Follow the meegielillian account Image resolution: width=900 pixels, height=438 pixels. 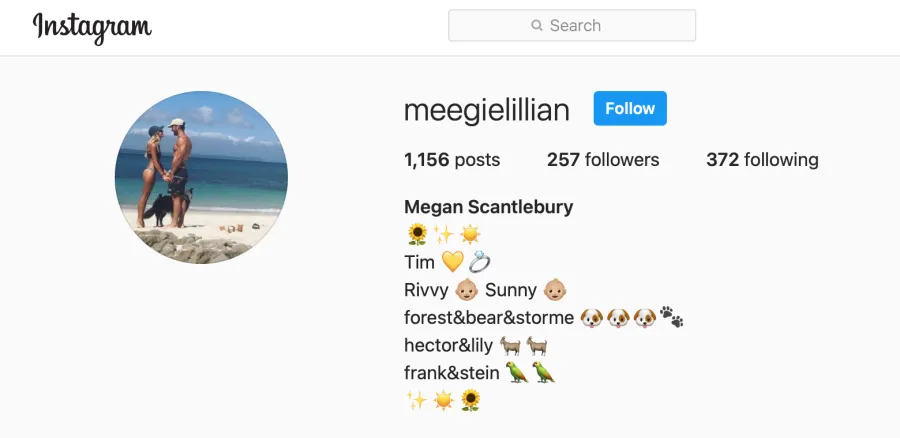point(630,108)
